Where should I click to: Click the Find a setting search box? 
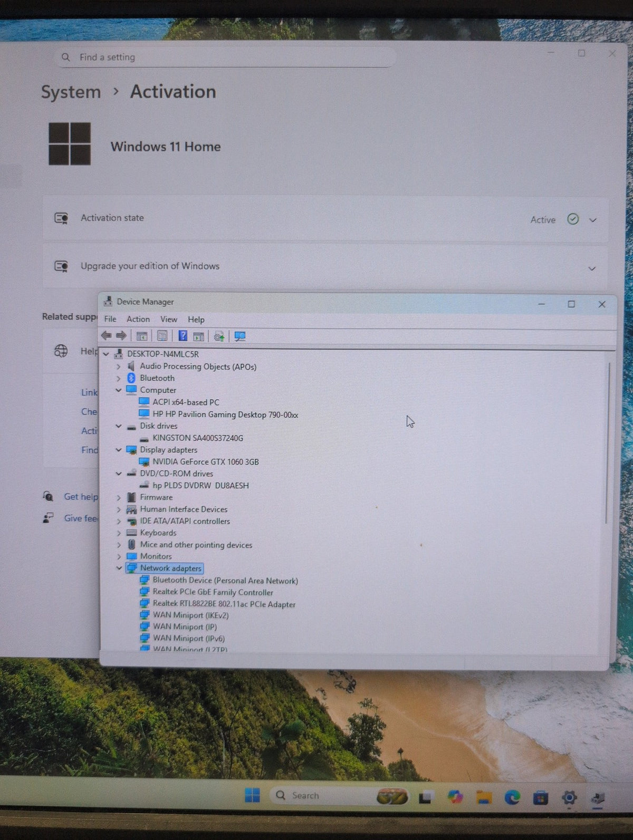tap(225, 57)
